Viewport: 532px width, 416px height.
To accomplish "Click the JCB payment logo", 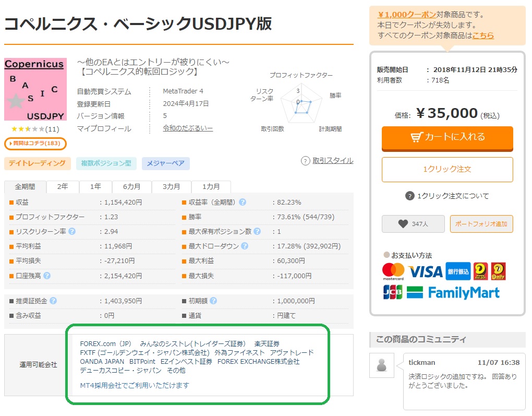I will coord(393,292).
